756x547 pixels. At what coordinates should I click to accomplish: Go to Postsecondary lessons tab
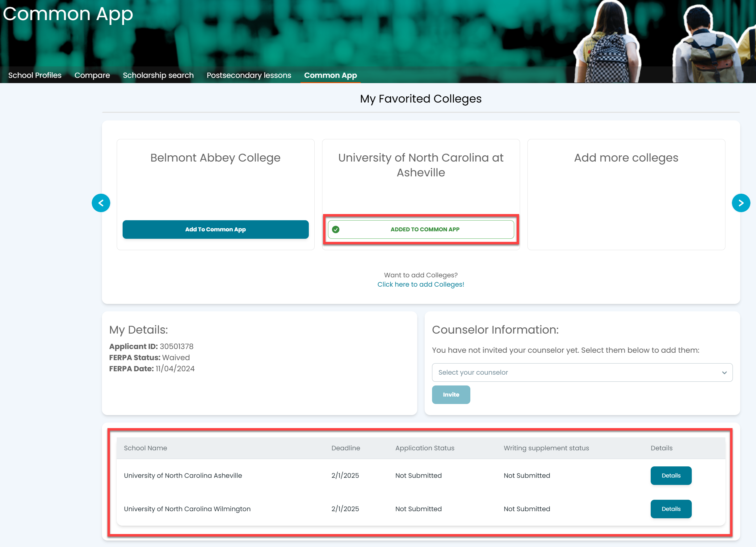pos(249,75)
